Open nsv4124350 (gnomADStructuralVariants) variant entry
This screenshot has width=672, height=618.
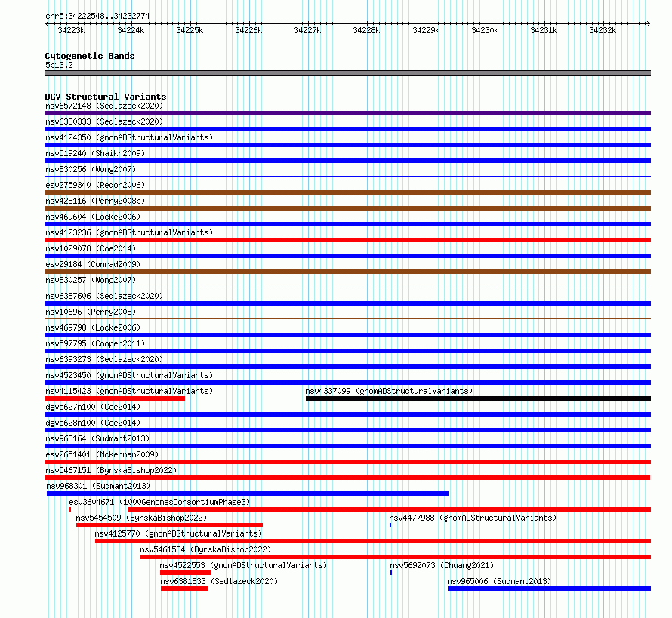tap(129, 137)
